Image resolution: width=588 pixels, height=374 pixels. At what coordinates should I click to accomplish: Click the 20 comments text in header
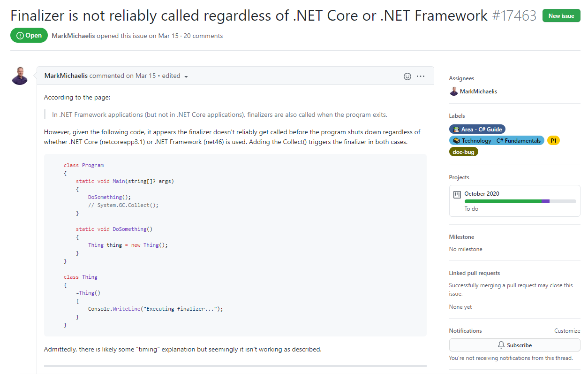(x=203, y=36)
